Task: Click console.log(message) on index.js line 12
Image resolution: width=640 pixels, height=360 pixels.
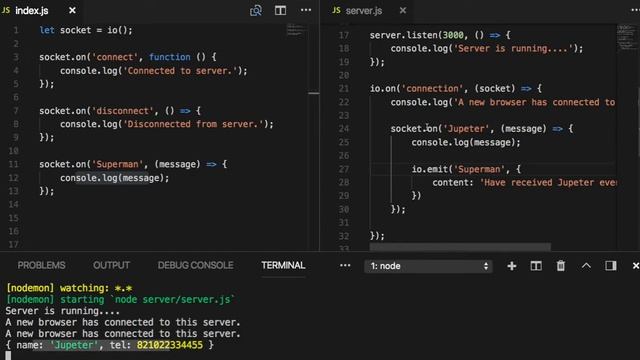Action: [115, 178]
